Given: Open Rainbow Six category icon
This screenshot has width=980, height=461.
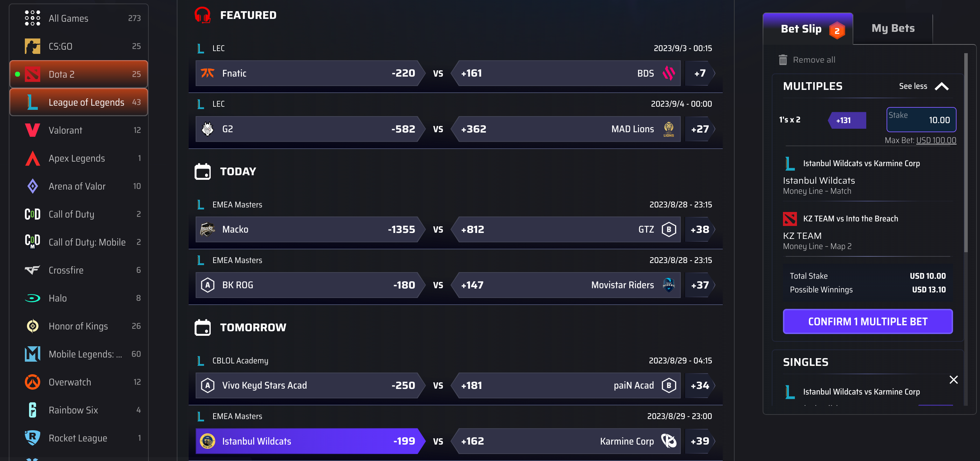Looking at the screenshot, I should pyautogui.click(x=32, y=410).
